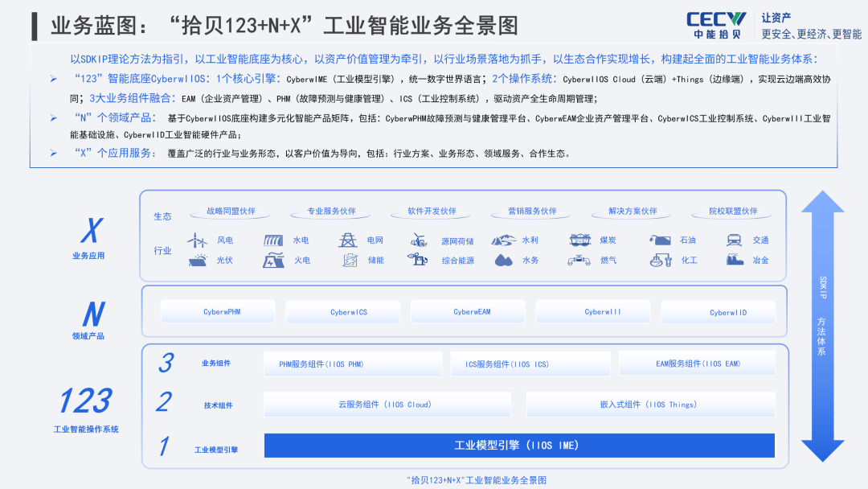This screenshot has height=489, width=868.
Task: Click the gas (燃气) pipeline icon
Action: click(x=579, y=260)
